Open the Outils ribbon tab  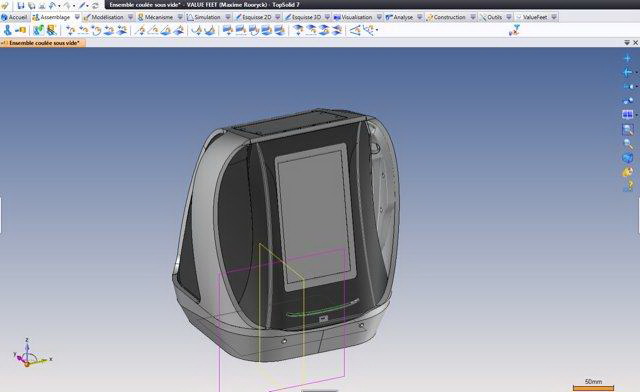pos(491,17)
